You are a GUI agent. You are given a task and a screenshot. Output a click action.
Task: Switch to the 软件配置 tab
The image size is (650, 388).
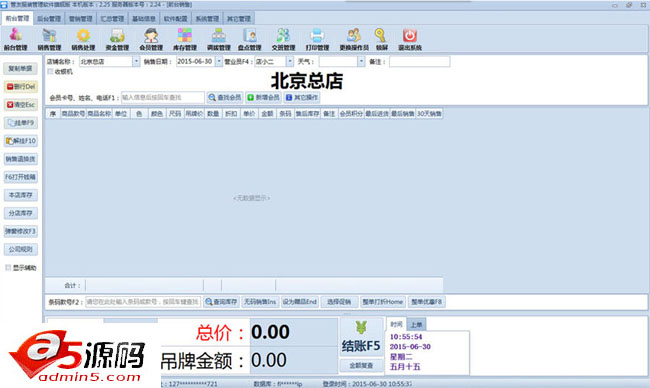[x=175, y=19]
